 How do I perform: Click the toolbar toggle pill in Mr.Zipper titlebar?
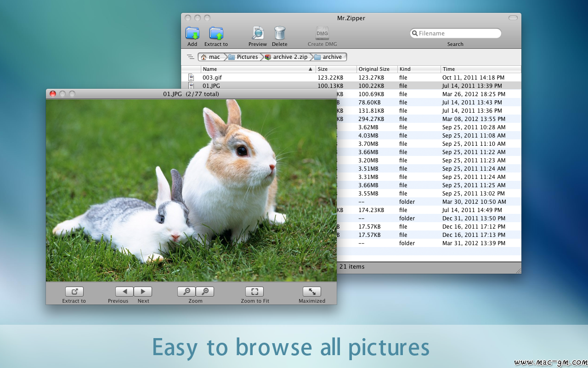(513, 18)
